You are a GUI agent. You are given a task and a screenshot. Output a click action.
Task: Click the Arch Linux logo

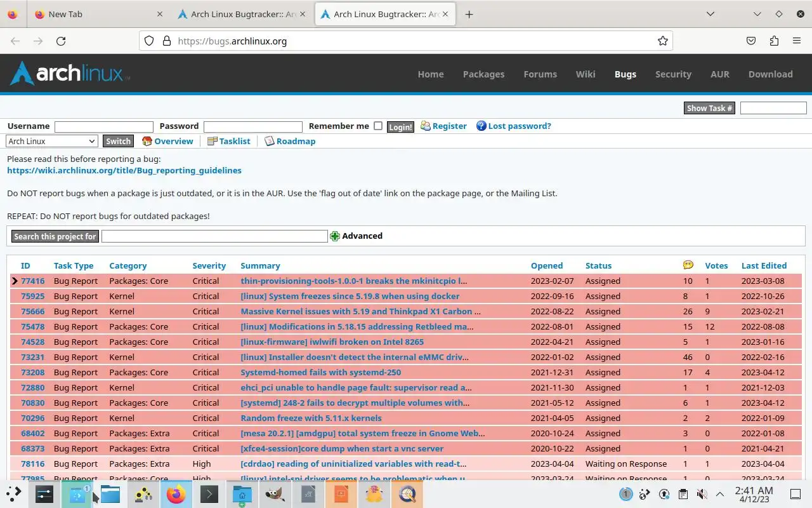pos(70,73)
